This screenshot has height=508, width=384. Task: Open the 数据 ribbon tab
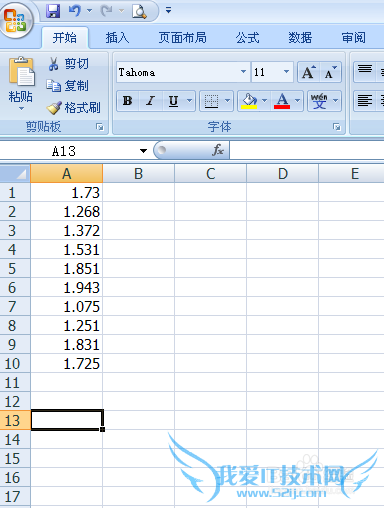(x=300, y=38)
